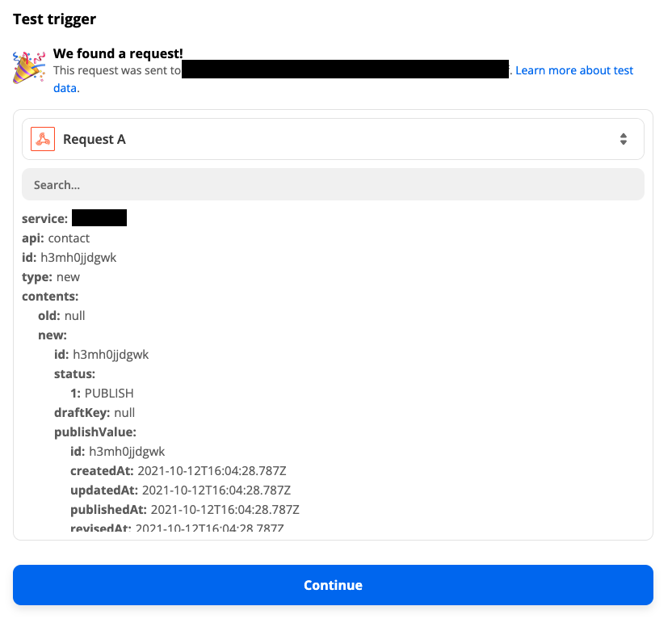Click the contents key label
This screenshot has height=623, width=672.
pos(50,297)
